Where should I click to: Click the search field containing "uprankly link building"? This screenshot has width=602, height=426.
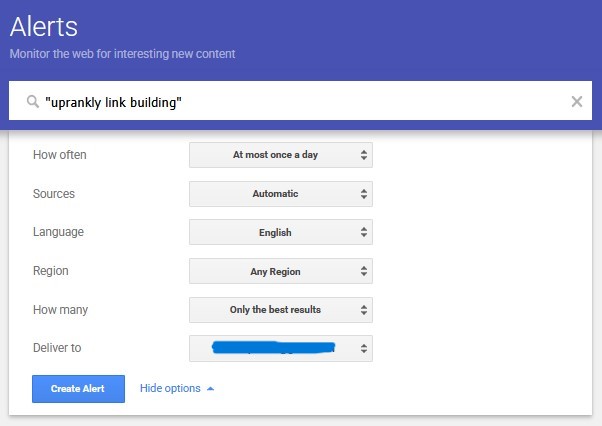pyautogui.click(x=300, y=101)
